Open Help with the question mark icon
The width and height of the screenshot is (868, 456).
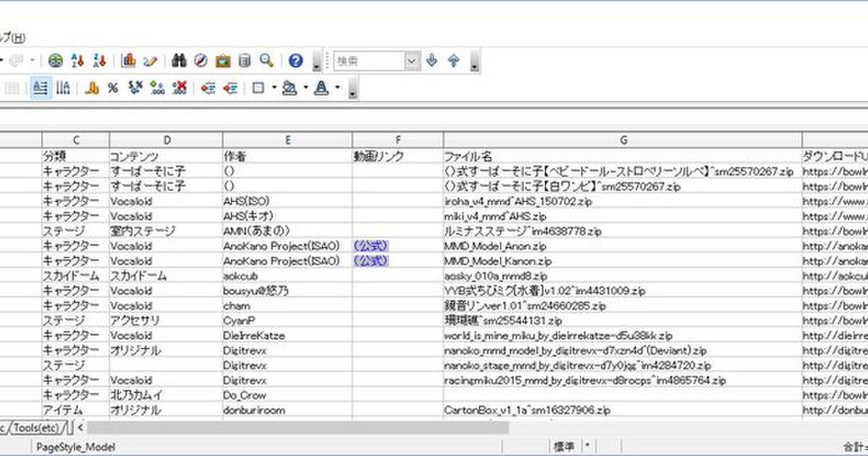click(295, 61)
